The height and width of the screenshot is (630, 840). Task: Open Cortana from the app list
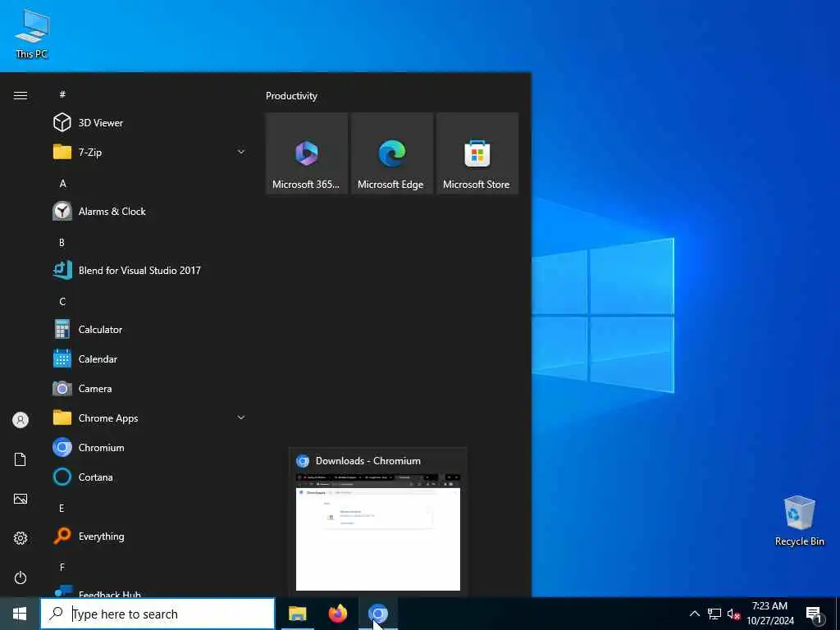[150, 477]
